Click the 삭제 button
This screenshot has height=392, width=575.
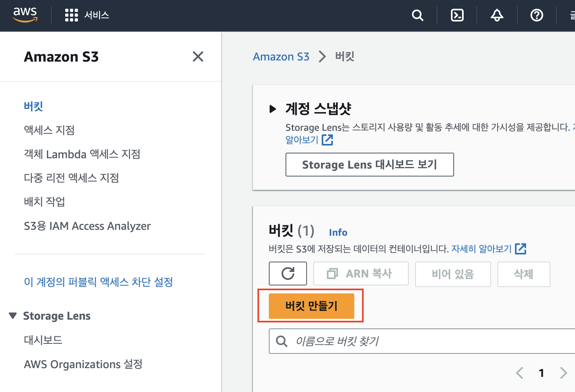coord(524,274)
